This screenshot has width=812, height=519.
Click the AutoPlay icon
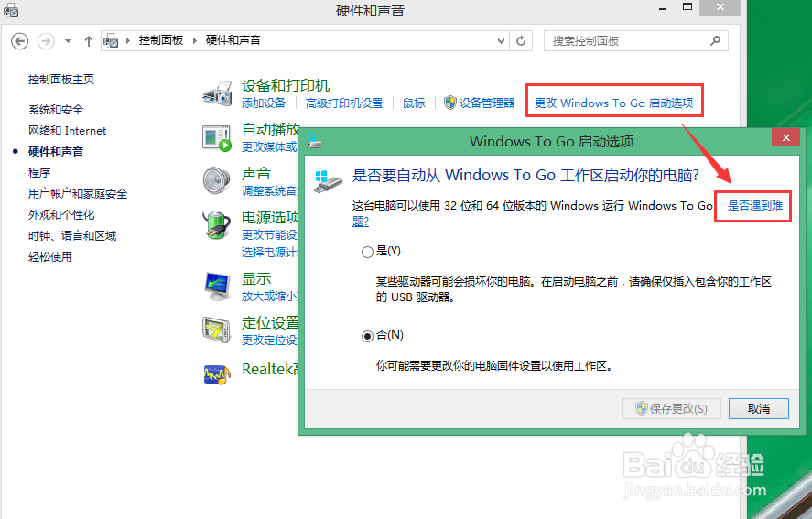216,138
